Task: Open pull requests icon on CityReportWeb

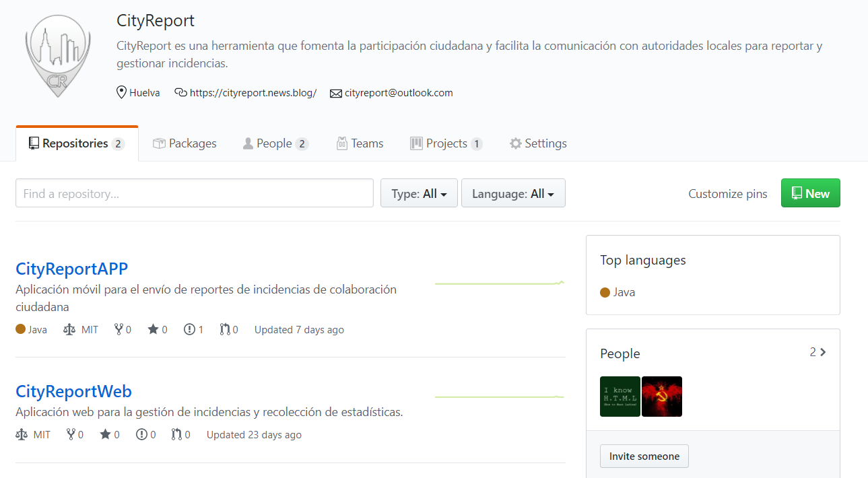Action: point(177,435)
